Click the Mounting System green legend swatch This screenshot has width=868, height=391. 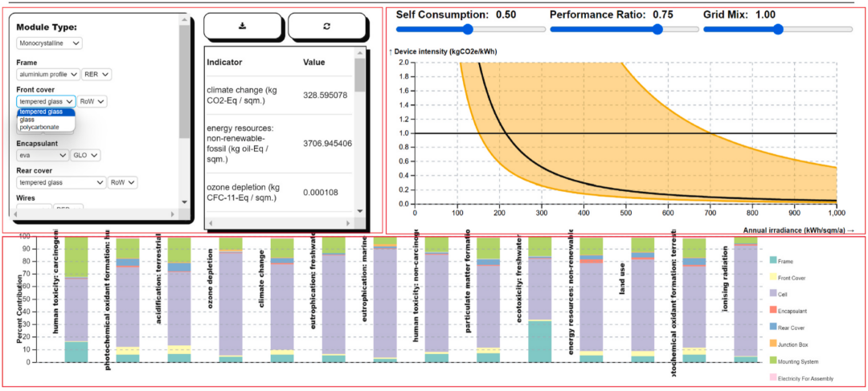tap(772, 360)
